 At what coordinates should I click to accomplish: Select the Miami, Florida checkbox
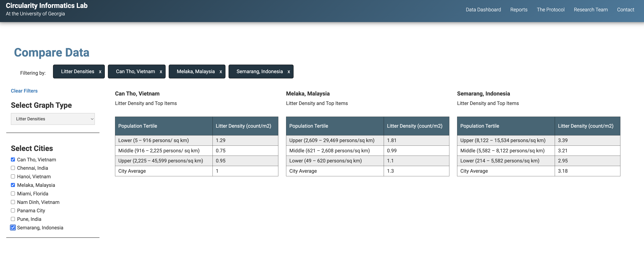point(13,194)
